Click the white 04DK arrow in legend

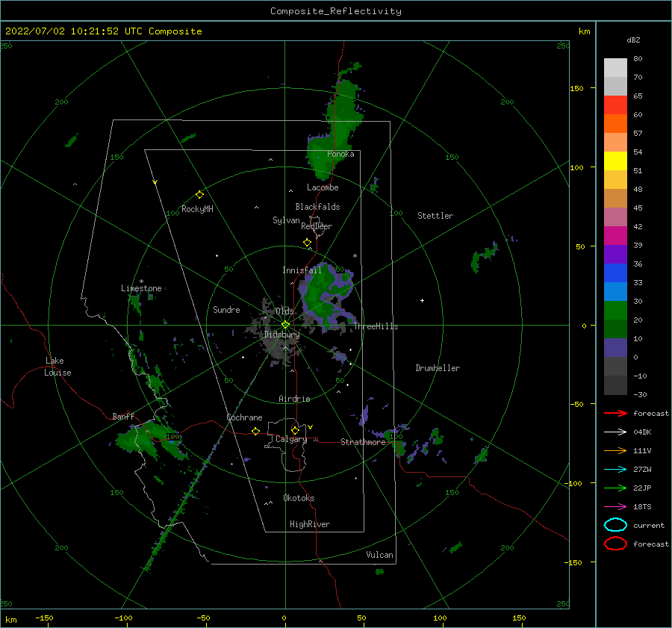[615, 432]
